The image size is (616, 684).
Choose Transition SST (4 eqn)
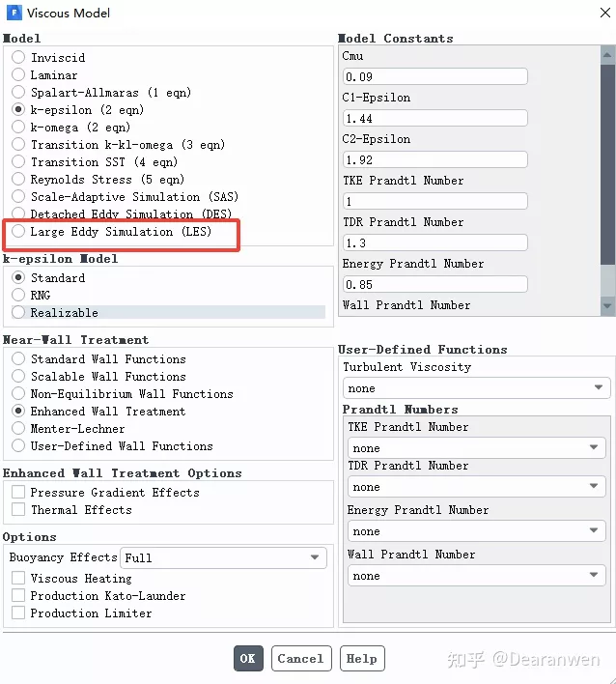(18, 162)
